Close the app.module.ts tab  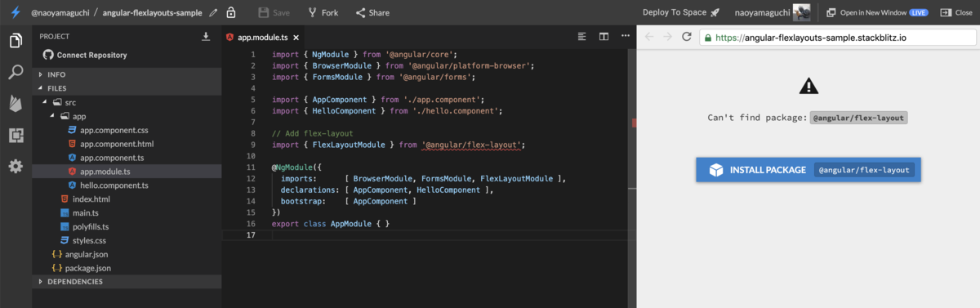296,38
